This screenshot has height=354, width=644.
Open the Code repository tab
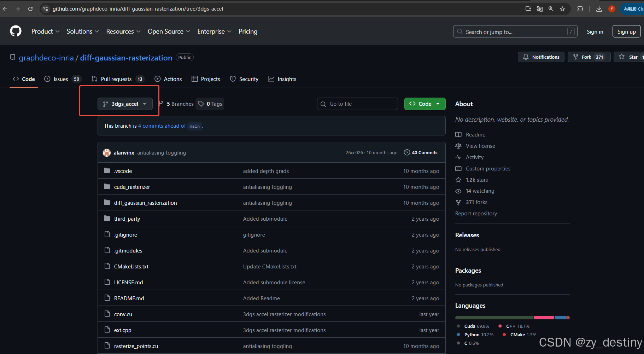[24, 79]
